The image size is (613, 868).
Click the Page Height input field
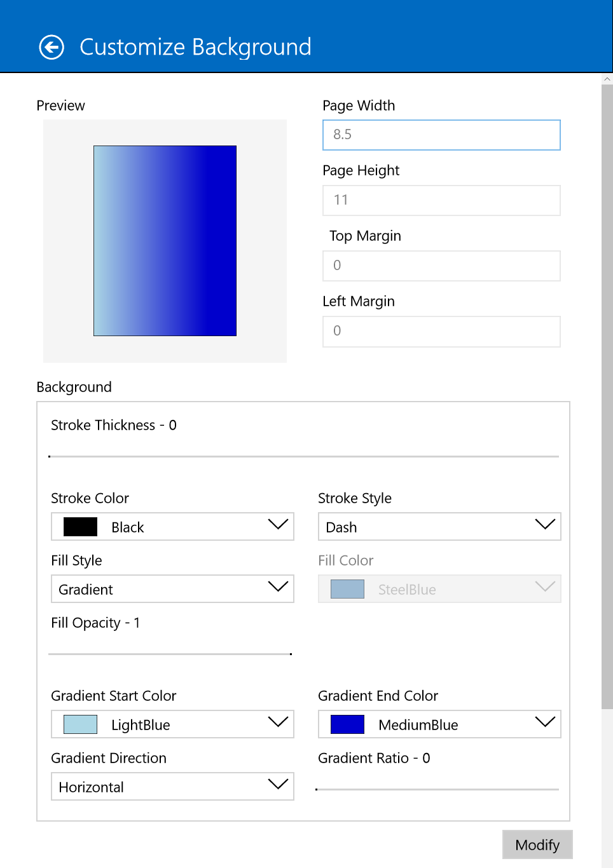[441, 200]
